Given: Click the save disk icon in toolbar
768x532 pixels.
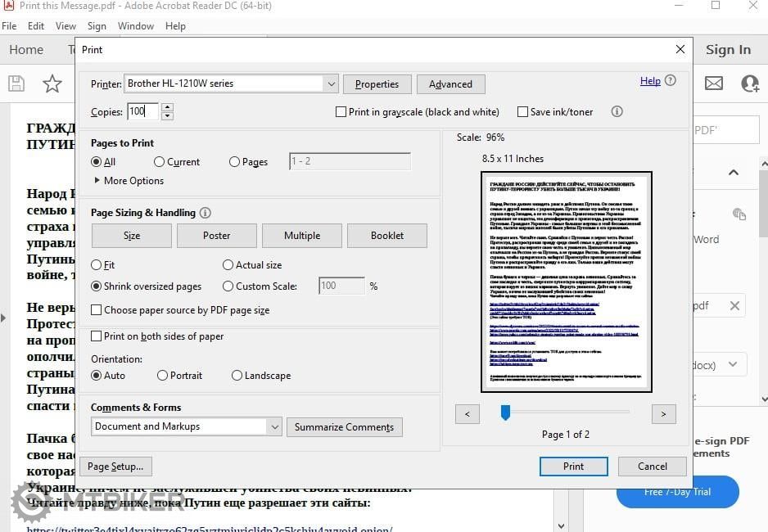Looking at the screenshot, I should [x=16, y=83].
